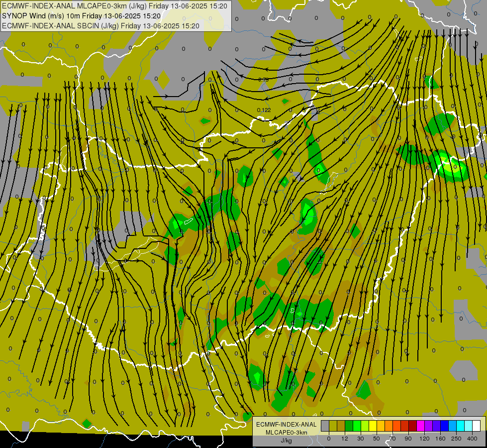Pick the bright green legend swatch
This screenshot has width=487, height=448.
click(x=357, y=426)
